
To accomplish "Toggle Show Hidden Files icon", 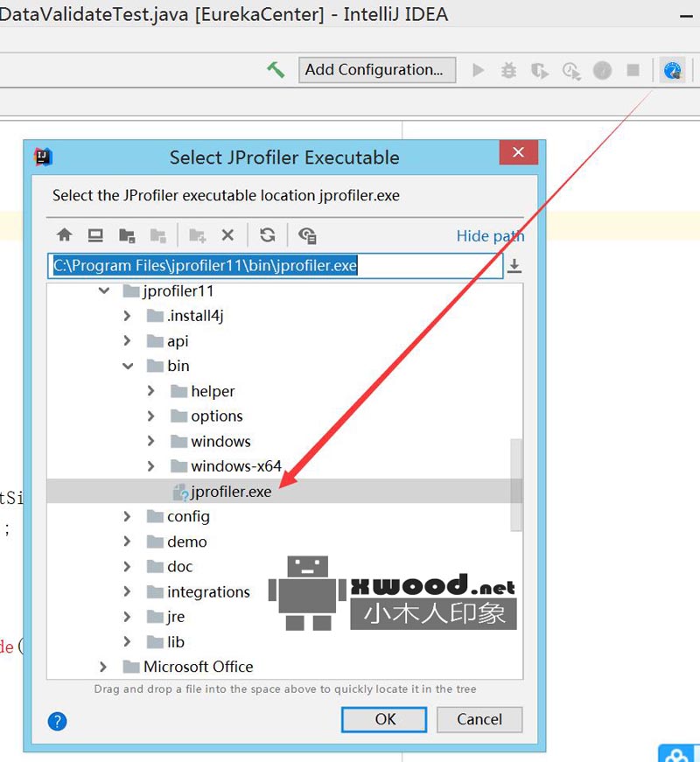I will tap(307, 235).
